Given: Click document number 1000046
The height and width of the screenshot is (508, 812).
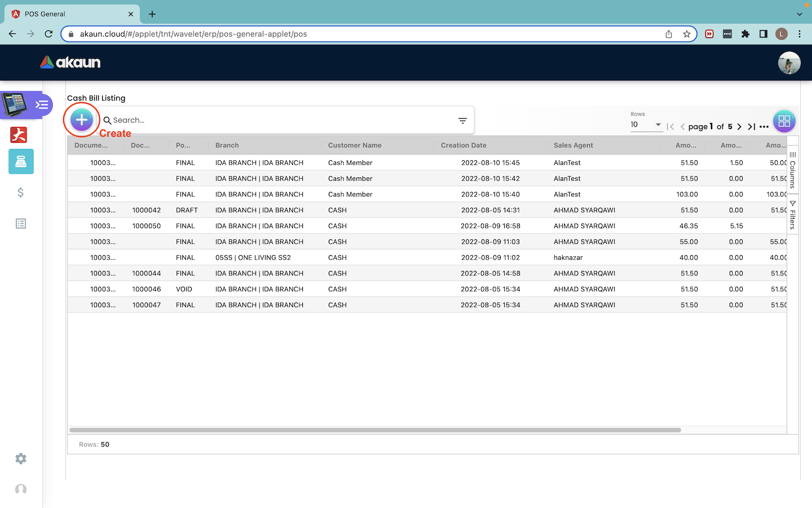Looking at the screenshot, I should (147, 289).
